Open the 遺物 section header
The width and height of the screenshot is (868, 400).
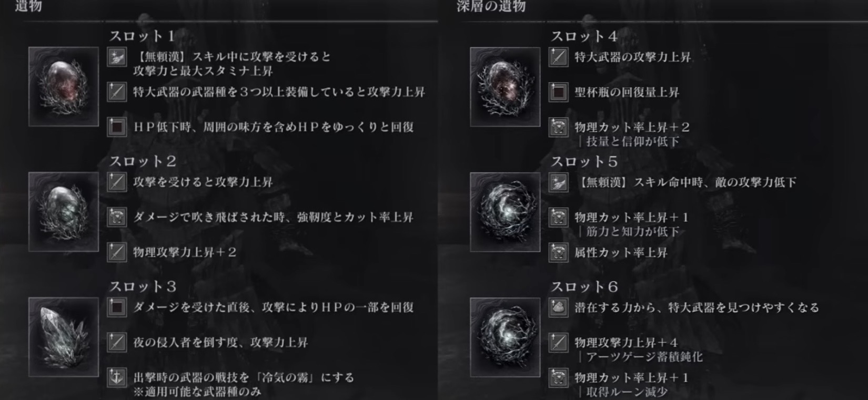pyautogui.click(x=28, y=6)
